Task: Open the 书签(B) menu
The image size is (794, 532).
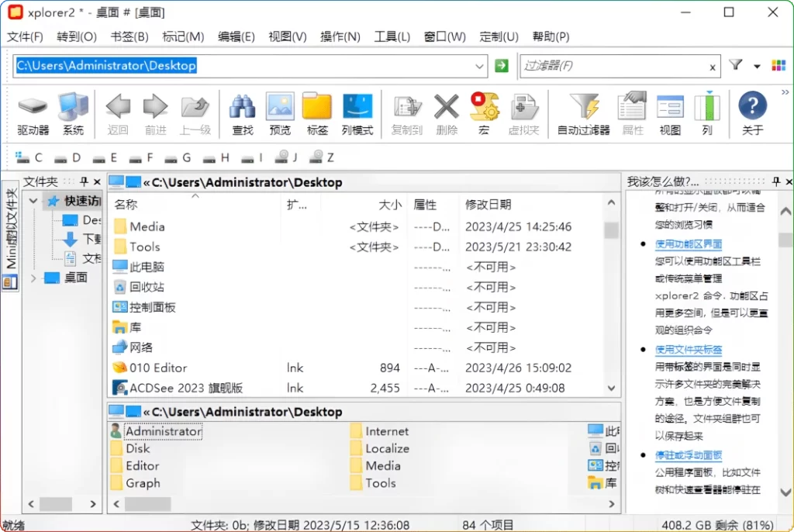Action: click(129, 36)
